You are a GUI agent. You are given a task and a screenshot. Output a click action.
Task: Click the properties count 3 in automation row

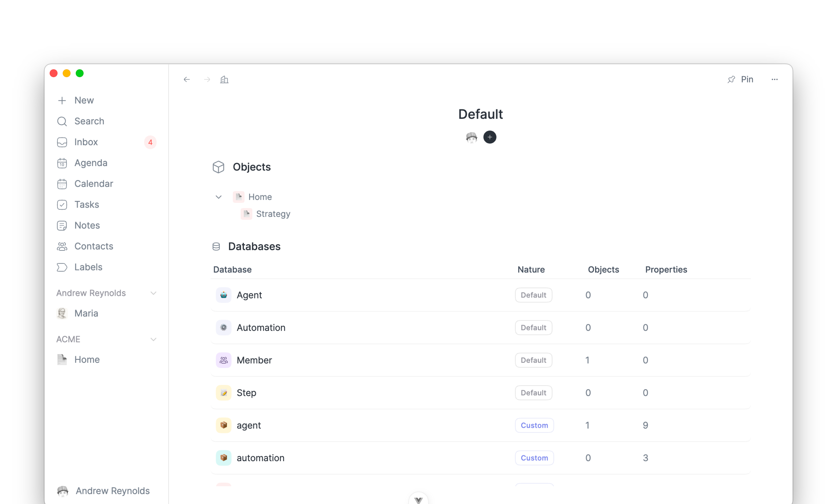[645, 458]
